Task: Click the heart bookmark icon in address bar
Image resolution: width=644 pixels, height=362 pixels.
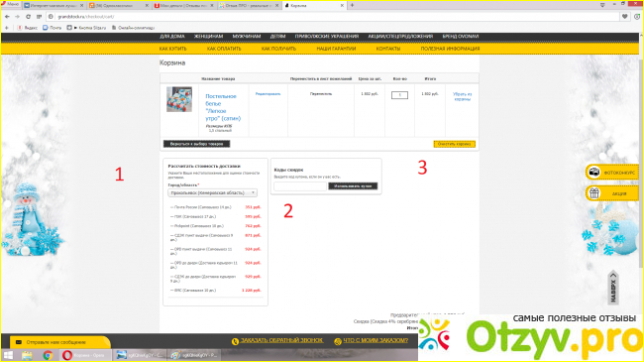Action: (625, 17)
